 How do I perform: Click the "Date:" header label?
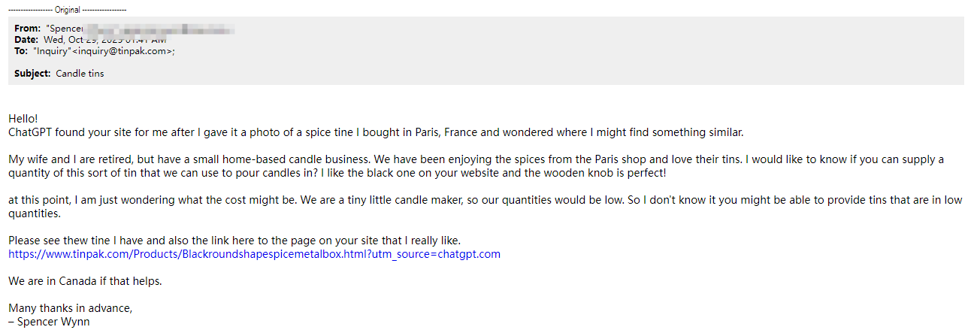point(26,40)
